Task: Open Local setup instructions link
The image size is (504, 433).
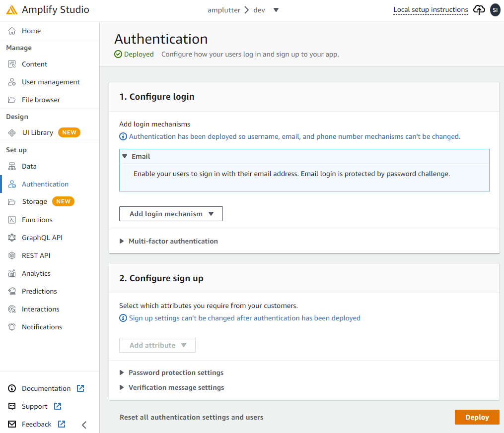Action: click(431, 10)
